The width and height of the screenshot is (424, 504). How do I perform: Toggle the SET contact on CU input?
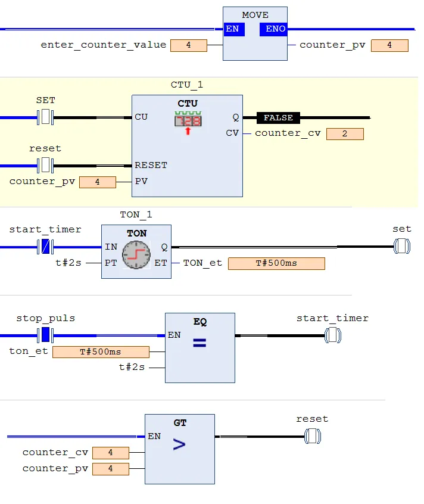45,117
